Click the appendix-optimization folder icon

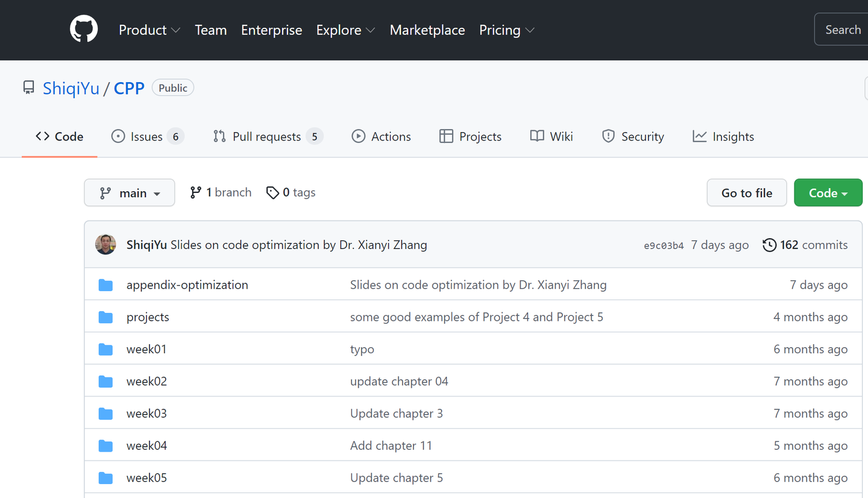[x=105, y=285]
